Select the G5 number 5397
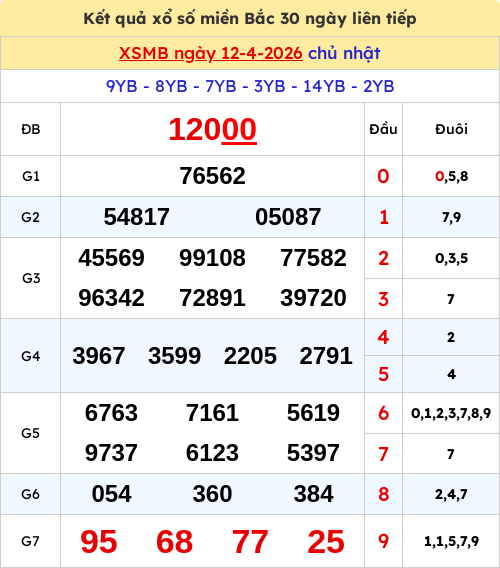500x568 pixels. [x=313, y=453]
